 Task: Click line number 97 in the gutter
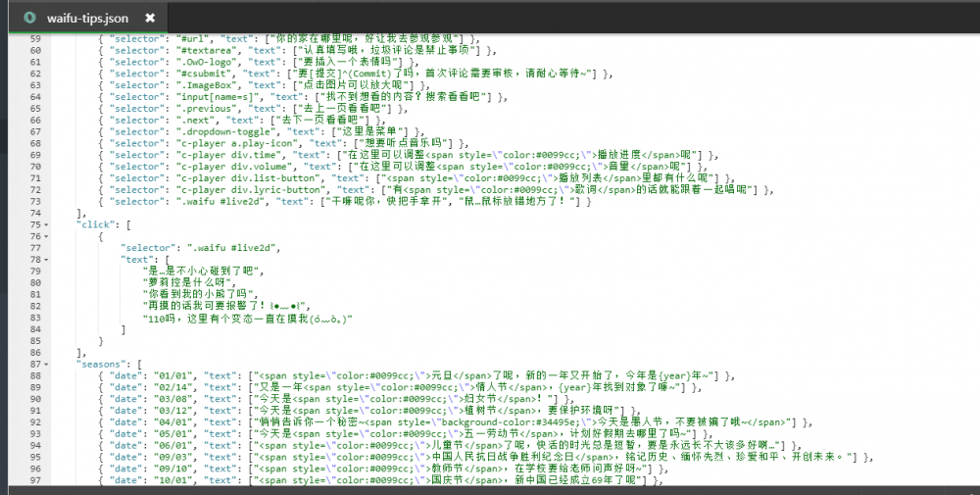pos(35,480)
